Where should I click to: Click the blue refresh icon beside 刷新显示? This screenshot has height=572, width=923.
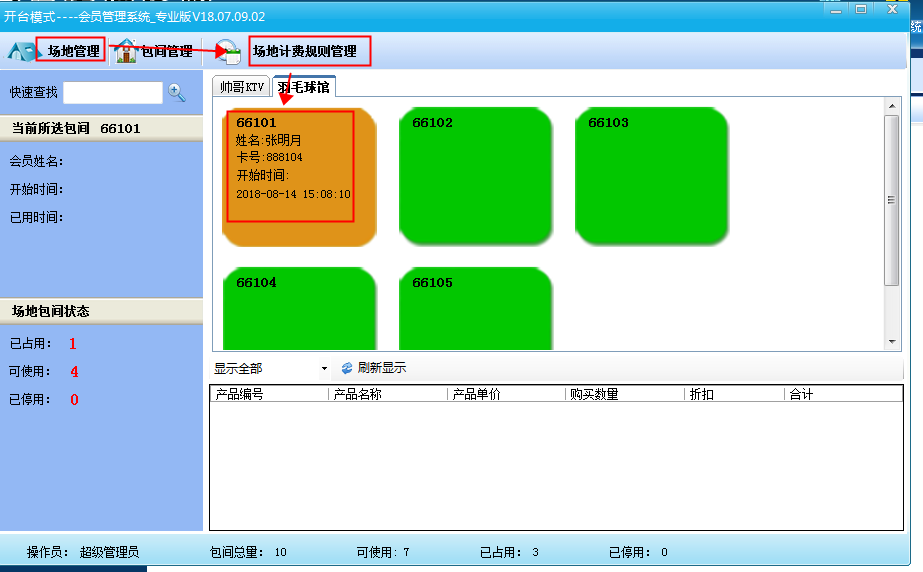coord(347,368)
